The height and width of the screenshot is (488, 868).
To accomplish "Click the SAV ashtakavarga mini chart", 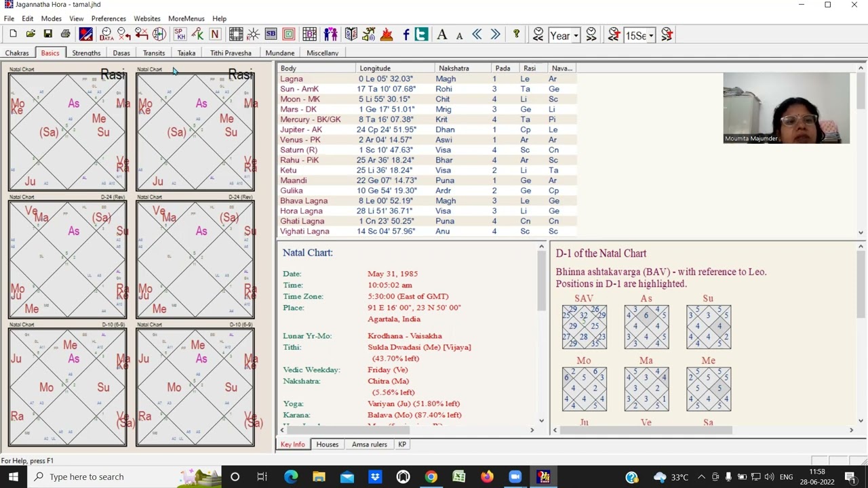I will 584,327.
